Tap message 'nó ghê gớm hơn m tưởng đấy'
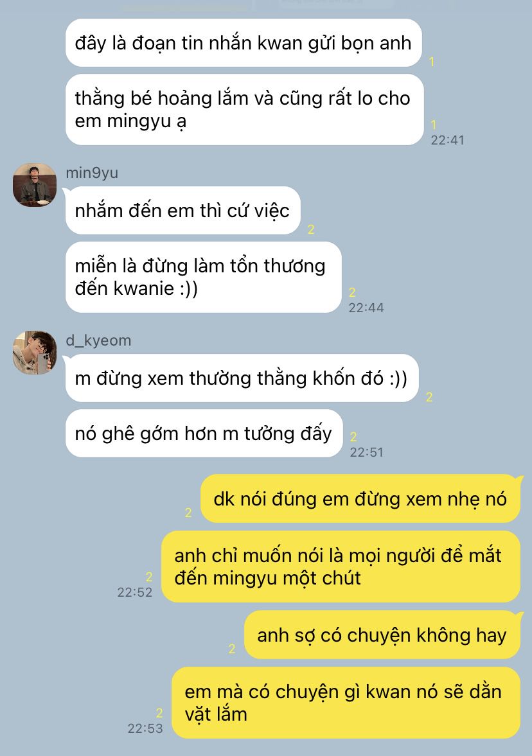 [204, 434]
